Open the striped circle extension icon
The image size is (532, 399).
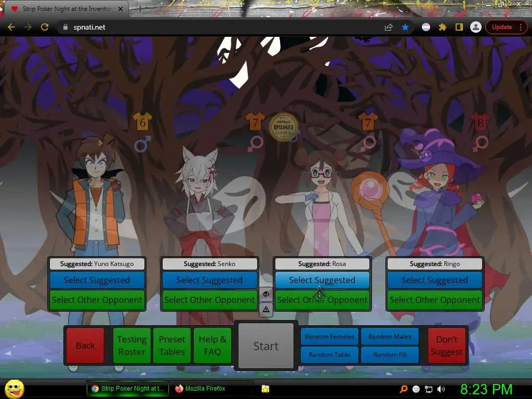click(426, 27)
